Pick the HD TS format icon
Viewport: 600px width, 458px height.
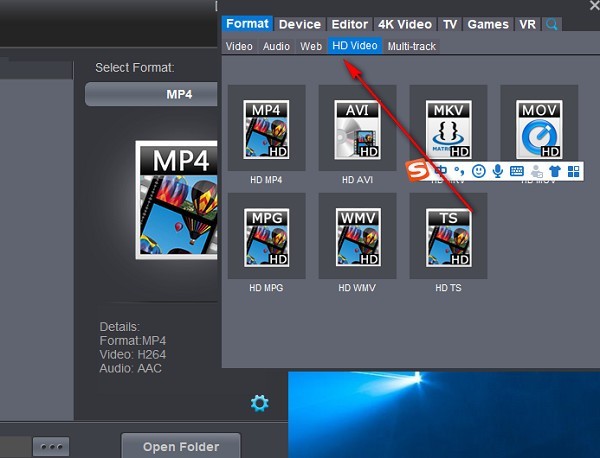point(448,236)
